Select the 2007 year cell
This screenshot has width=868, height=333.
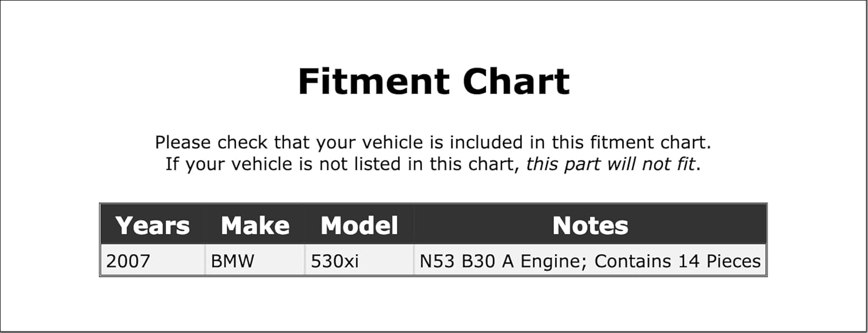pos(128,261)
